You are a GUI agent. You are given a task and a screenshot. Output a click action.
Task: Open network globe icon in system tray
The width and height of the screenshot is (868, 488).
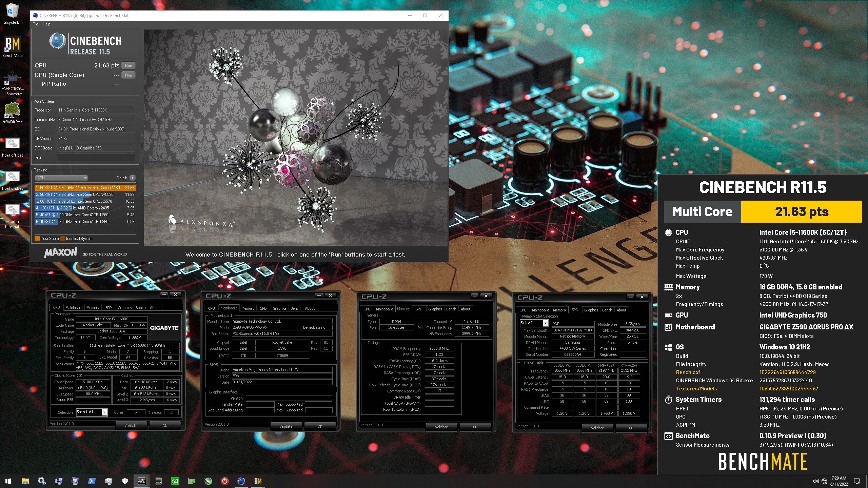tap(824, 481)
